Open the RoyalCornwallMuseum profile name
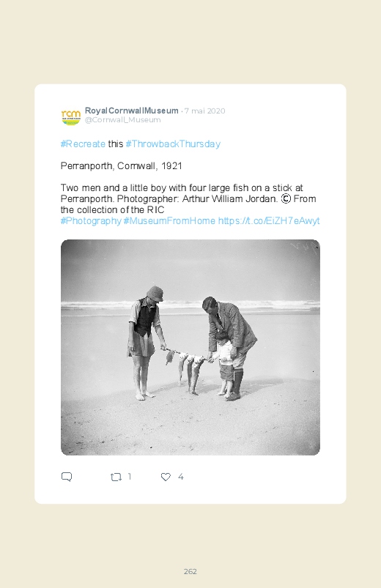 (x=131, y=111)
